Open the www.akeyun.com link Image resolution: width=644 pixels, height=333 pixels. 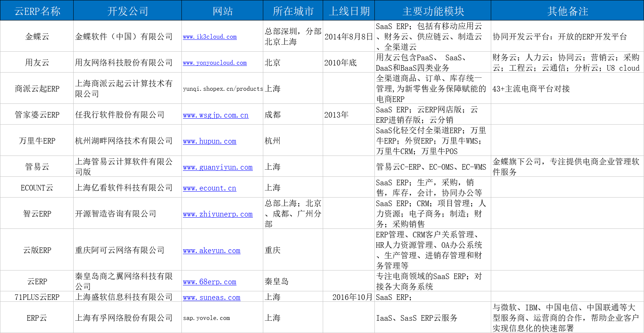pos(212,250)
